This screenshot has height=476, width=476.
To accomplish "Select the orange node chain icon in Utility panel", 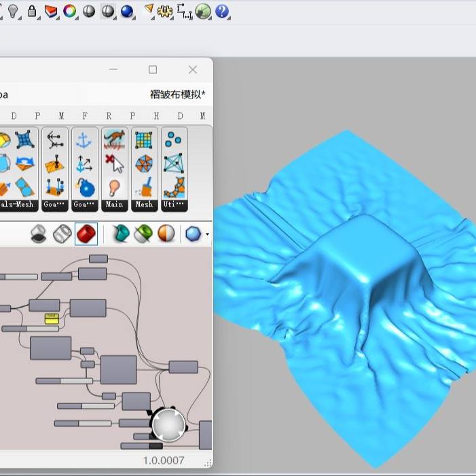I will click(175, 187).
